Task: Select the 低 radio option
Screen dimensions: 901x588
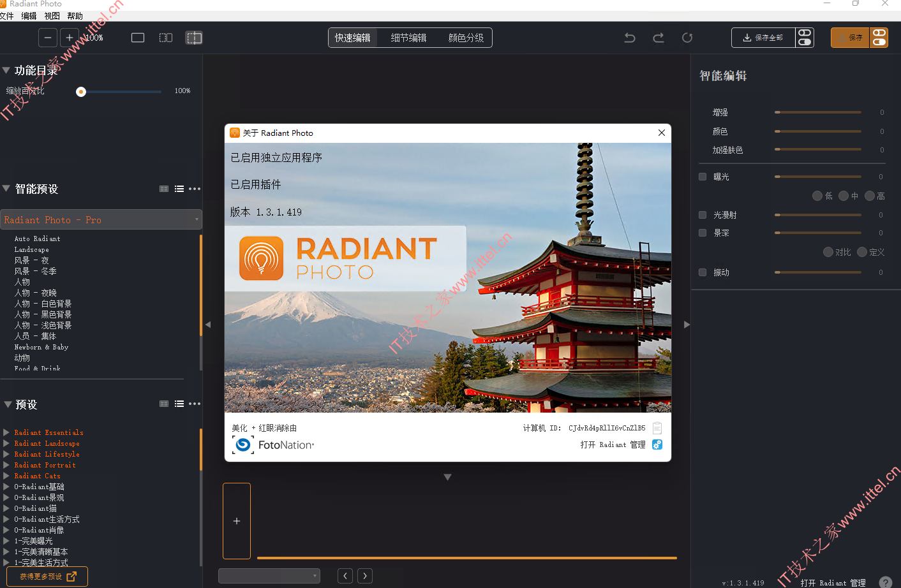Action: [x=817, y=196]
